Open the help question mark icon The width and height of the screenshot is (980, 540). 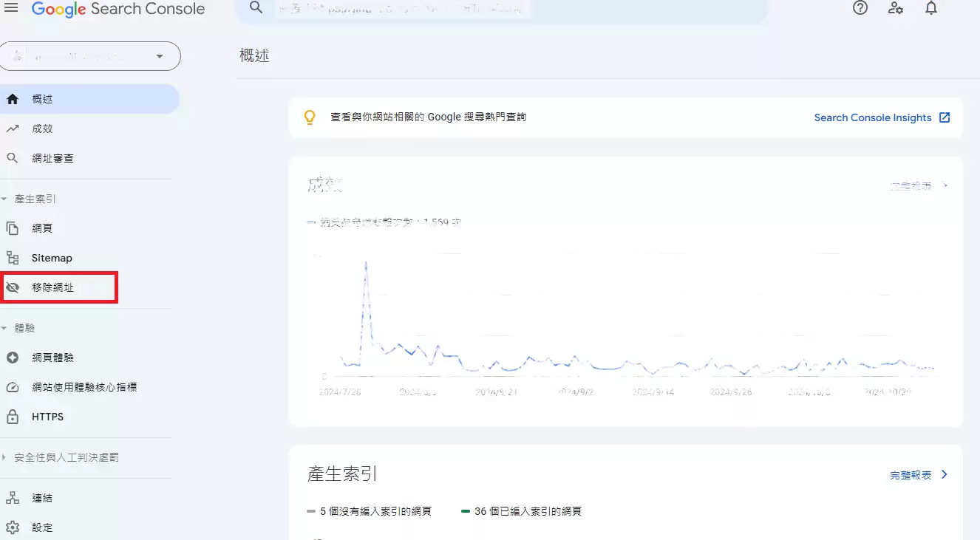pyautogui.click(x=860, y=8)
